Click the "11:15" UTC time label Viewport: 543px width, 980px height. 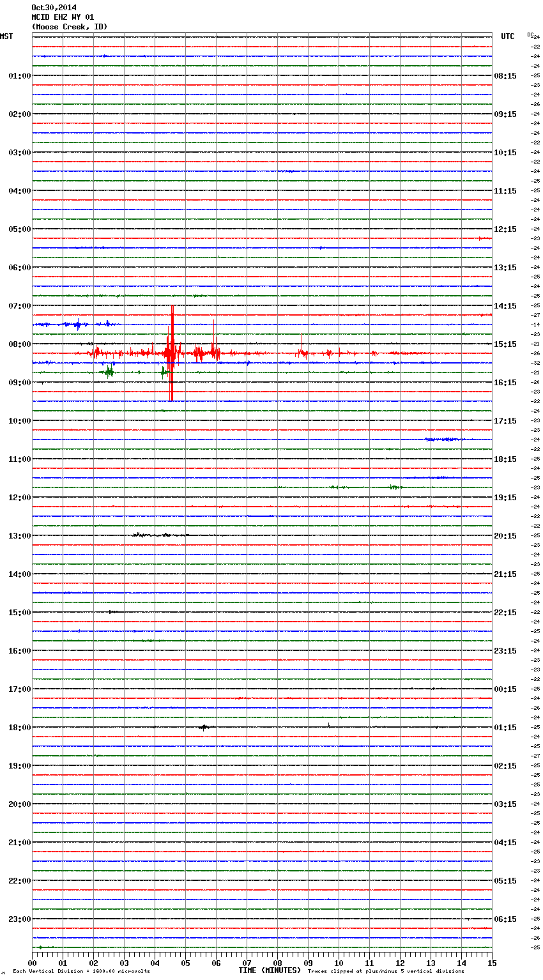click(505, 191)
